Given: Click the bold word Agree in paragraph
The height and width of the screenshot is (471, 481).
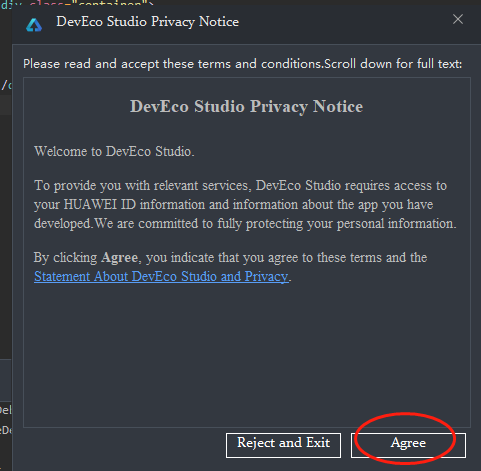Looking at the screenshot, I should point(119,258).
